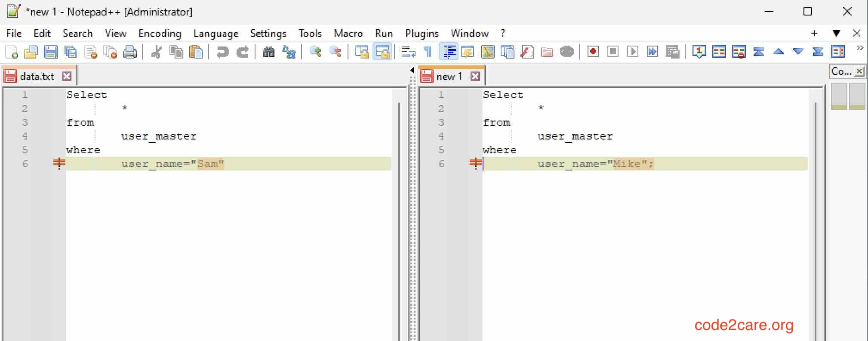This screenshot has height=341, width=868.
Task: Toggle synchronized vertical scrolling
Action: [x=362, y=52]
